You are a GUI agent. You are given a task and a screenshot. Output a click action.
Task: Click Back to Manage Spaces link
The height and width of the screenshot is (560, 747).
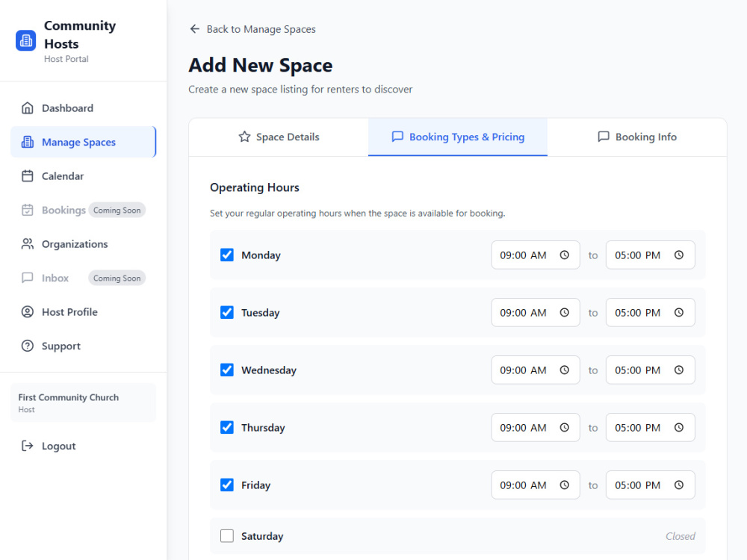[x=252, y=29]
